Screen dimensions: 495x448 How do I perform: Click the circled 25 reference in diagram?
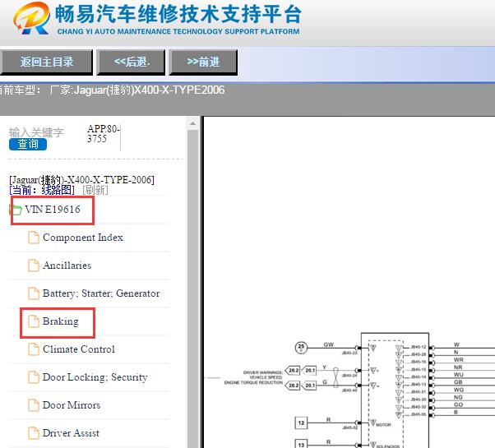pyautogui.click(x=301, y=348)
